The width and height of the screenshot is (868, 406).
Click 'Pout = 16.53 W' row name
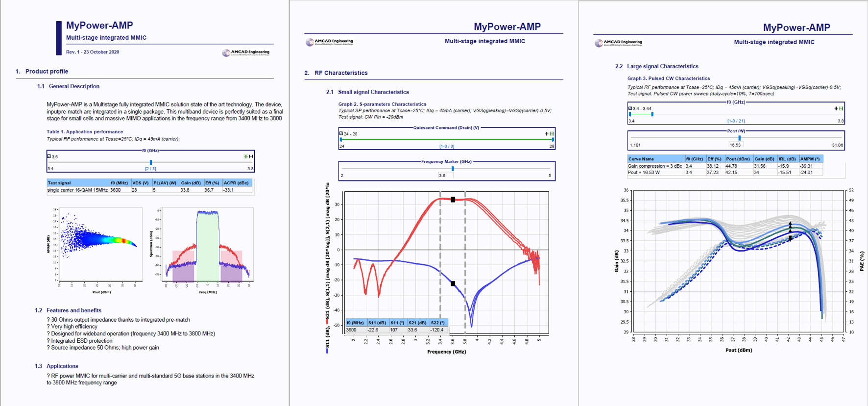[x=656, y=172]
